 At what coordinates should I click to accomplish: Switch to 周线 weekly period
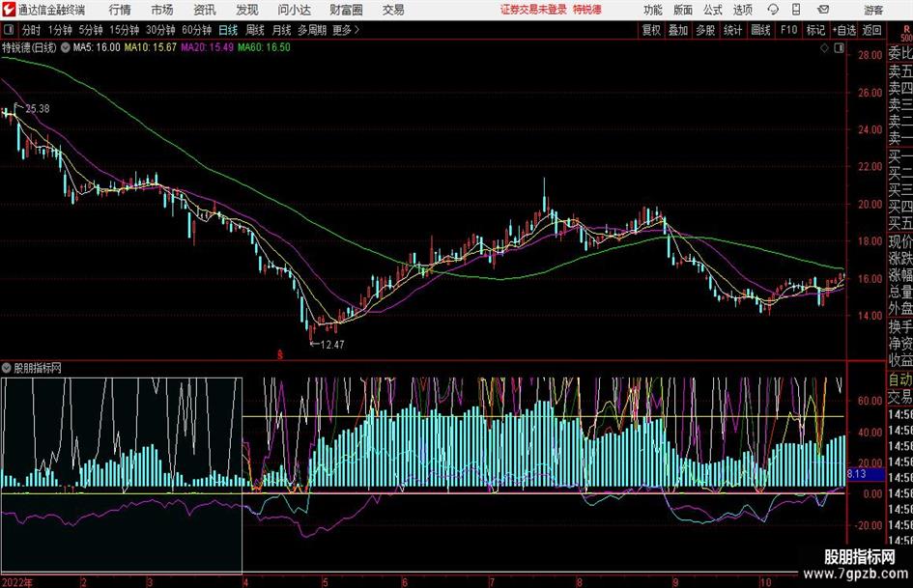(x=255, y=30)
